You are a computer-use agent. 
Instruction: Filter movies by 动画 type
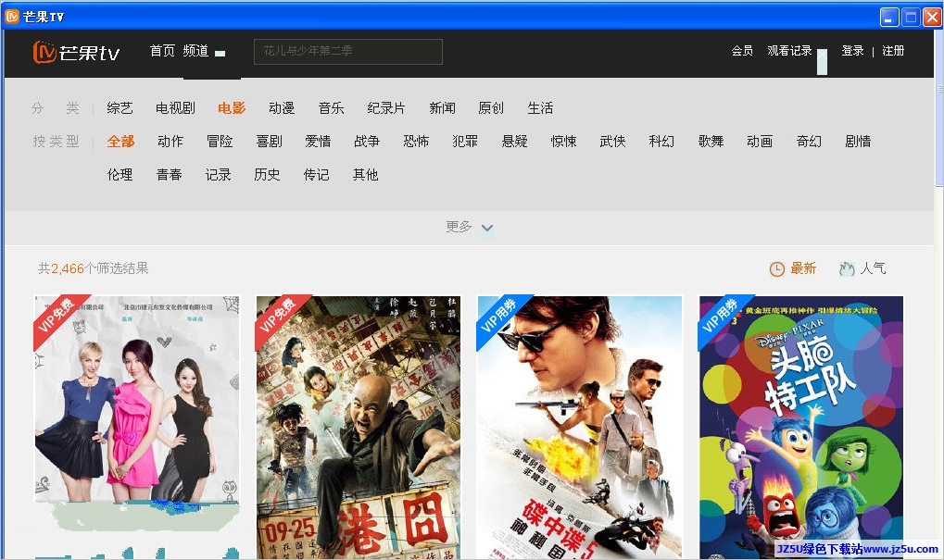[760, 142]
